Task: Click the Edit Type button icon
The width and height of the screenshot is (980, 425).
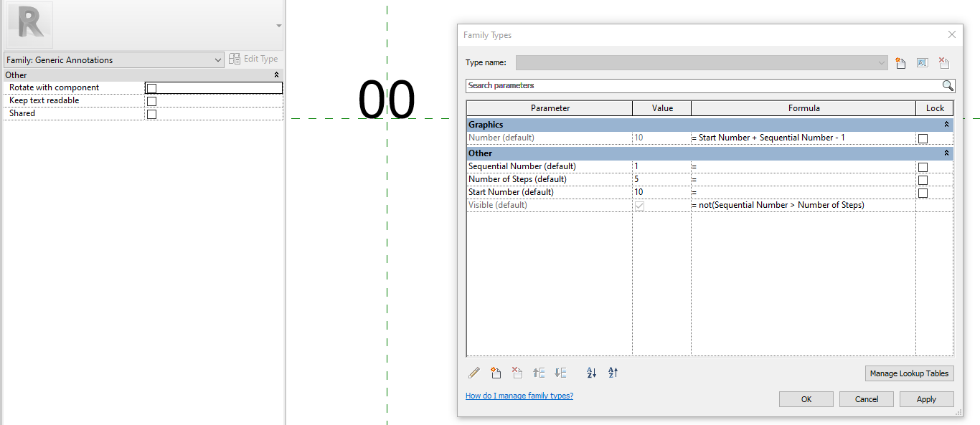Action: pos(235,59)
